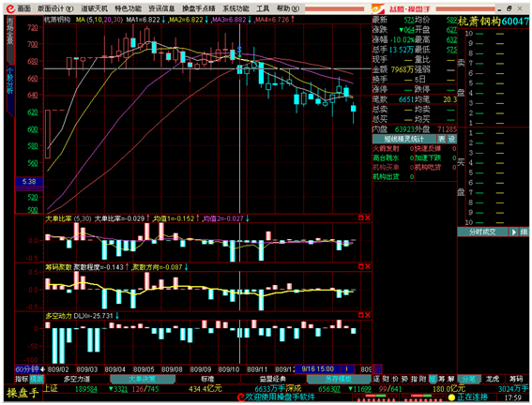532x405 pixels.
Task: Choose the 大单决策 template
Action: 143,379
